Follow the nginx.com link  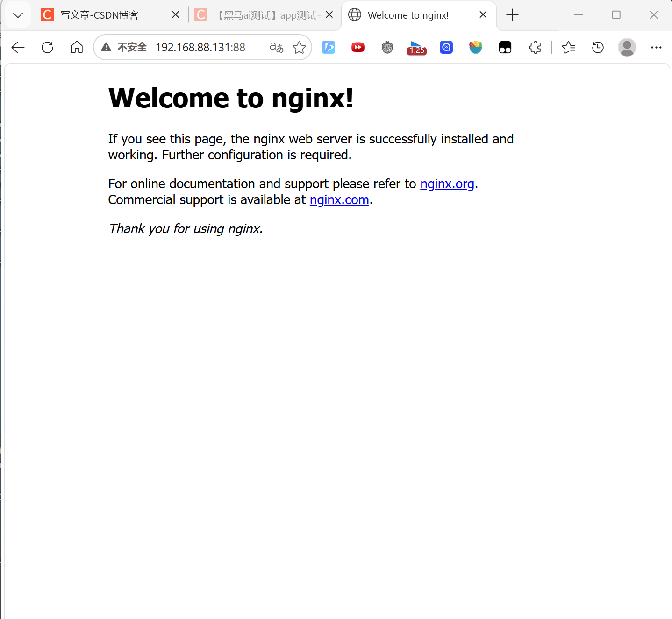coord(339,200)
